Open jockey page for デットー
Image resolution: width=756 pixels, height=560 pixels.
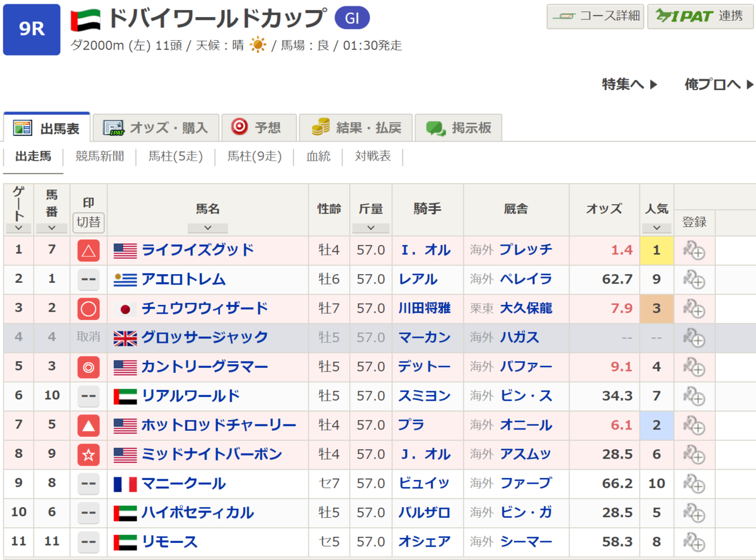(x=425, y=367)
